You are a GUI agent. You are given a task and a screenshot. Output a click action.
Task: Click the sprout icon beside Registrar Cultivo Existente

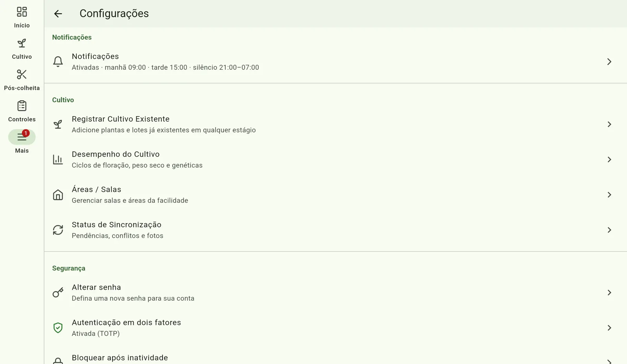(58, 124)
